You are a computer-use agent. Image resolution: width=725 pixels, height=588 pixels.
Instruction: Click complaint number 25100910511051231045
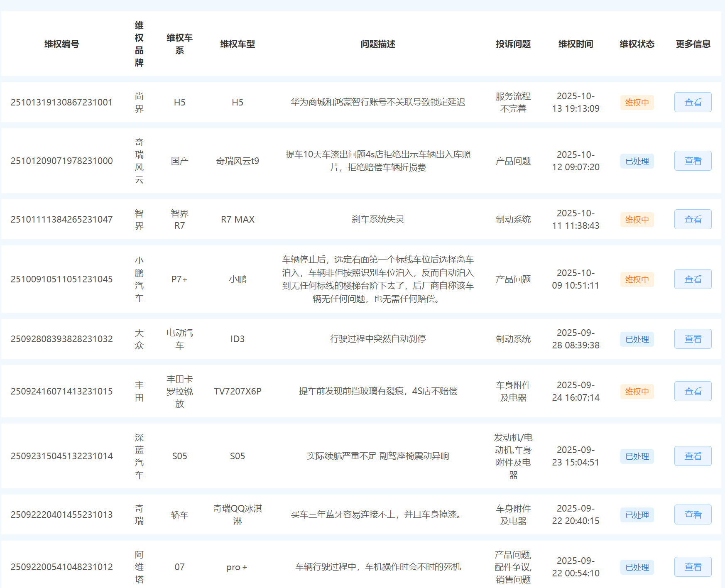click(x=61, y=279)
